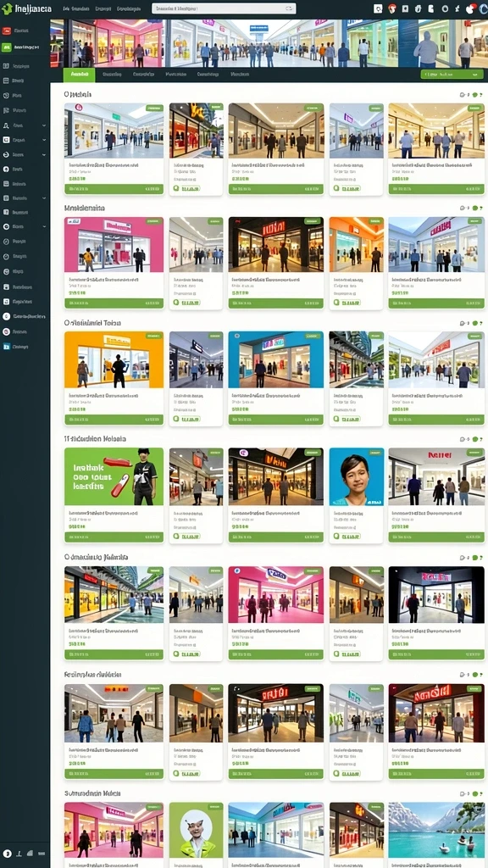Click the pink circular icon near the sidebar bottom
Image resolution: width=488 pixels, height=868 pixels.
pos(7,331)
